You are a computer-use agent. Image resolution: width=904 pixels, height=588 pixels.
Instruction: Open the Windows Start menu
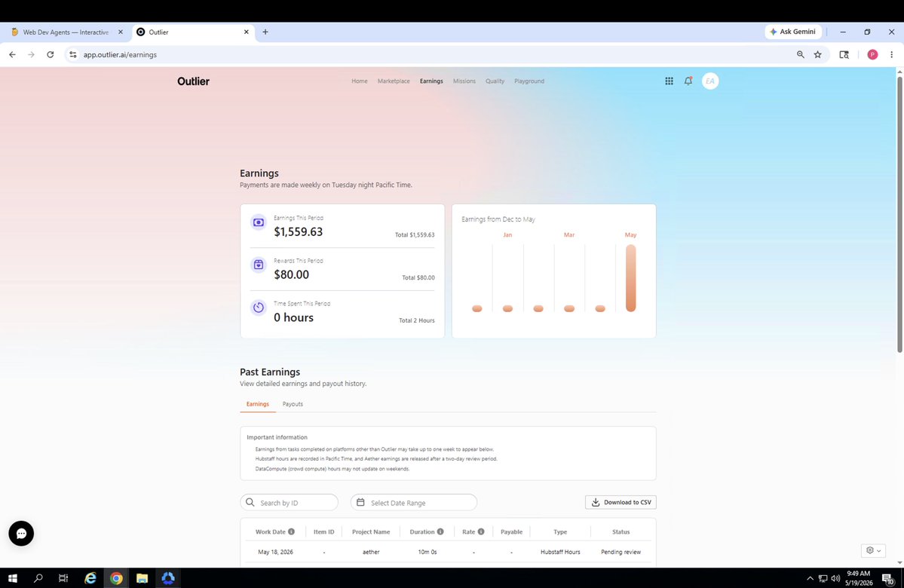click(x=13, y=578)
